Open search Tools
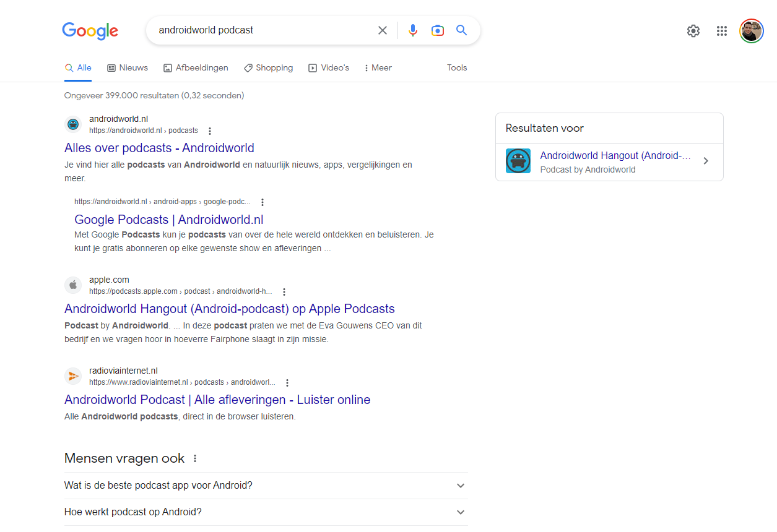The width and height of the screenshot is (777, 532). (x=457, y=68)
